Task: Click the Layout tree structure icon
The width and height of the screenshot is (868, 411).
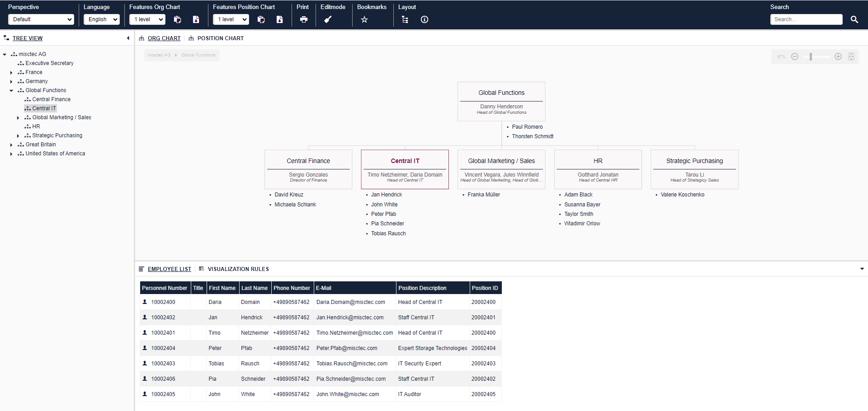Action: point(405,19)
